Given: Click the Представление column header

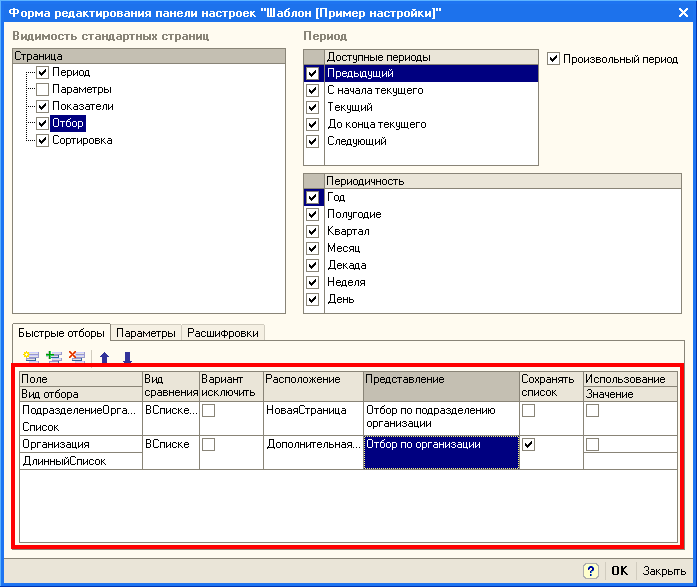Looking at the screenshot, I should (441, 386).
